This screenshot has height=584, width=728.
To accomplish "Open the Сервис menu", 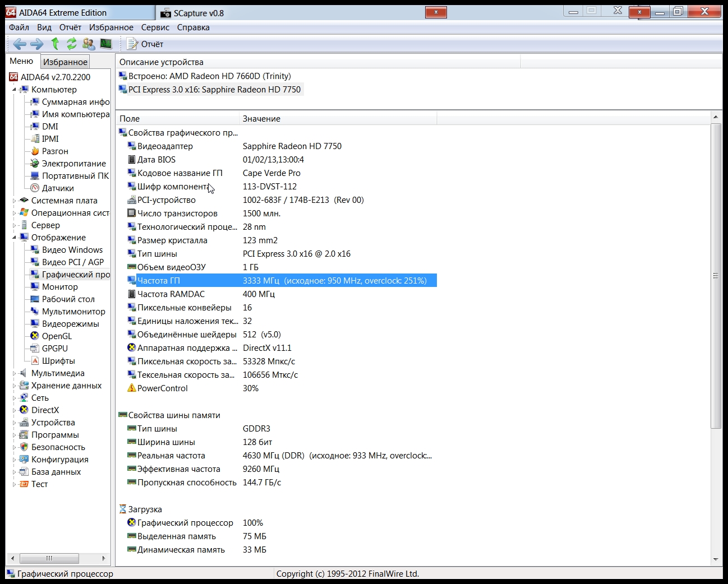I will (x=155, y=27).
